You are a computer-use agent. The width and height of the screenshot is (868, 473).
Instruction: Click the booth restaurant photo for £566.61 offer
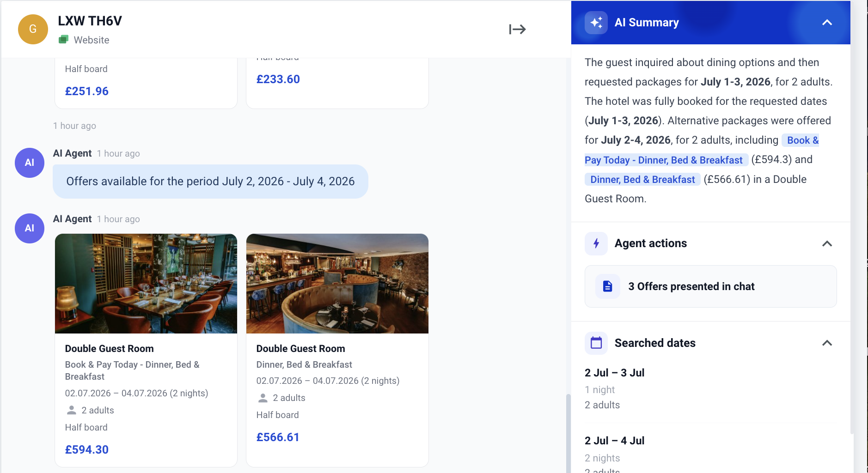[337, 284]
